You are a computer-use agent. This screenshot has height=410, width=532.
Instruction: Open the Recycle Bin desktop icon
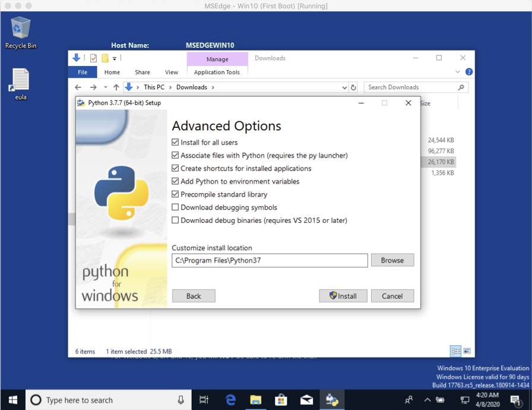coord(20,31)
